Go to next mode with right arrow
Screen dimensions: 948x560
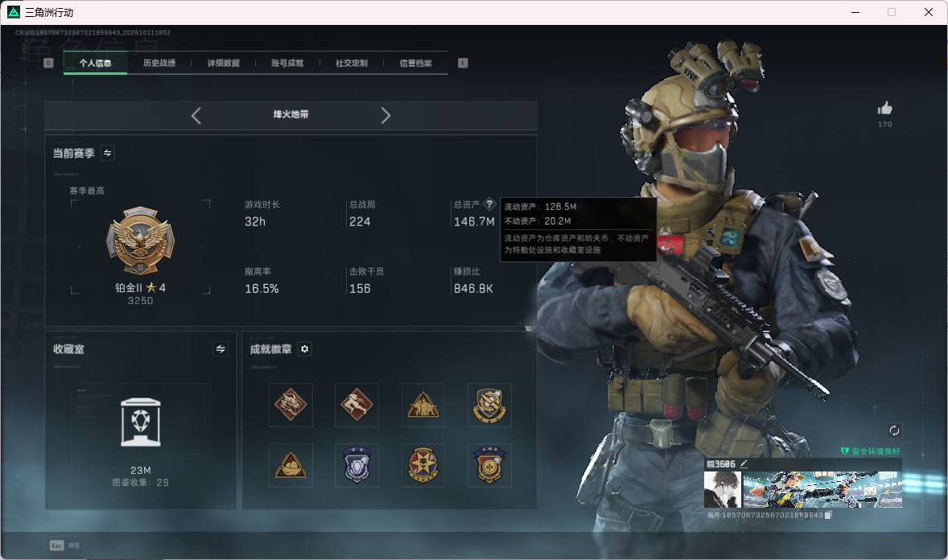pyautogui.click(x=385, y=116)
